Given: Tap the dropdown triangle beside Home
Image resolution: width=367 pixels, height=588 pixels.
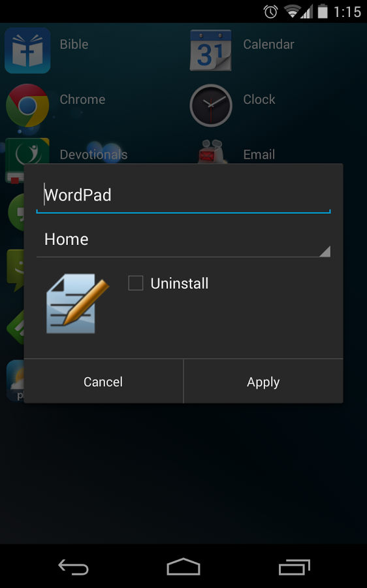Looking at the screenshot, I should pyautogui.click(x=325, y=252).
